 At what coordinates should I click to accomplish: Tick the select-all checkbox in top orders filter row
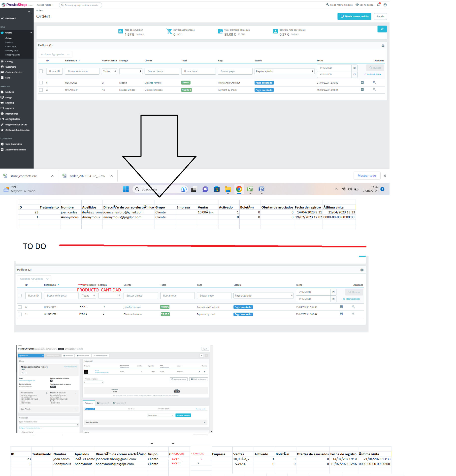[41, 71]
